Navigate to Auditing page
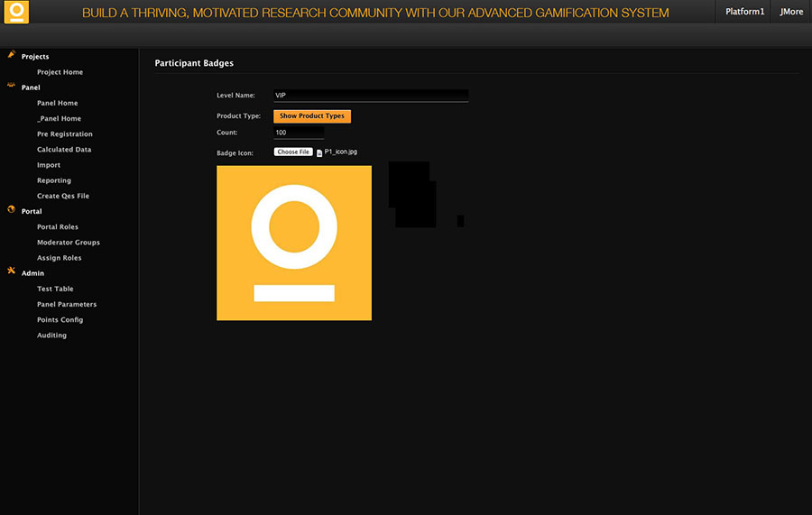Image resolution: width=812 pixels, height=515 pixels. [x=51, y=336]
